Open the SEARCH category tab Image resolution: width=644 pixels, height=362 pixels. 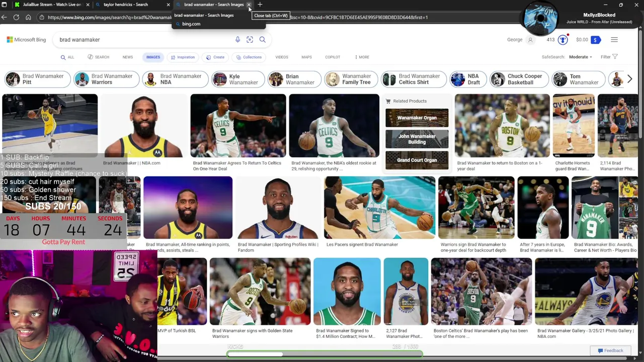pyautogui.click(x=98, y=57)
